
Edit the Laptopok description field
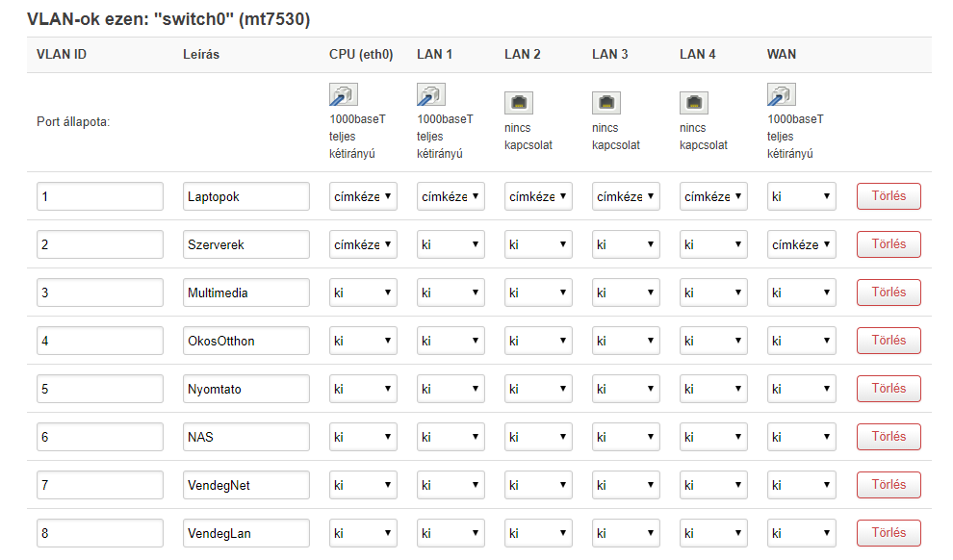(246, 196)
